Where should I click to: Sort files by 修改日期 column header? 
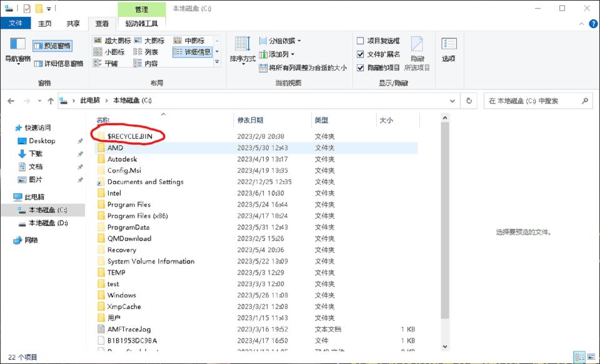(250, 120)
